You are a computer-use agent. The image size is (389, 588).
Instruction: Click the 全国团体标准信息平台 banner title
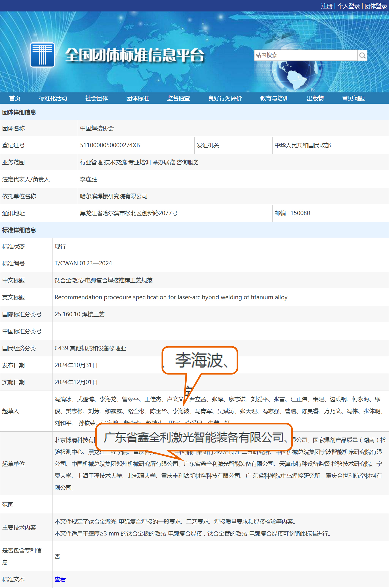(x=135, y=55)
